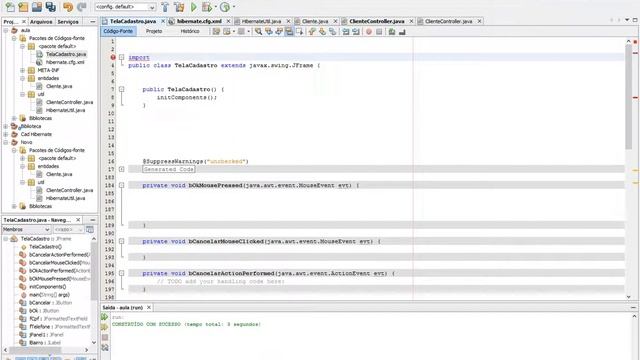640x360 pixels.
Task: Switch editor to Projeto view
Action: coord(154,31)
